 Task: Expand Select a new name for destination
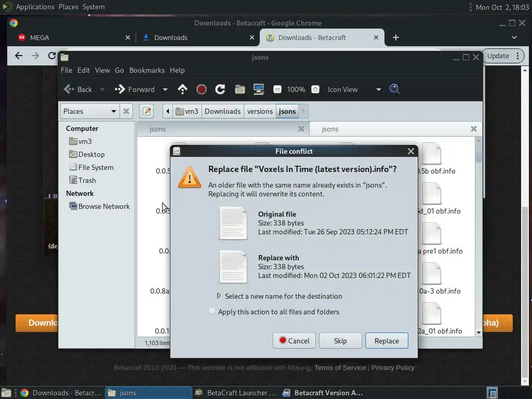tap(219, 296)
